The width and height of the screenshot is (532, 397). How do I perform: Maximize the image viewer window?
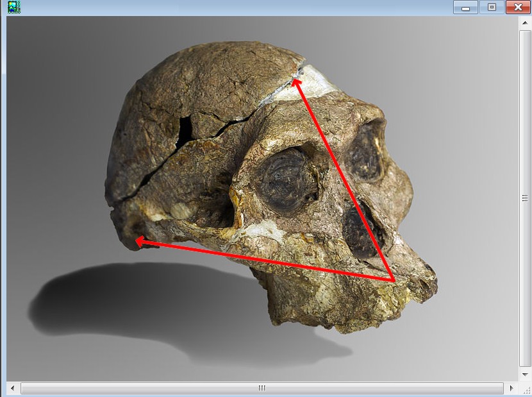pyautogui.click(x=492, y=7)
